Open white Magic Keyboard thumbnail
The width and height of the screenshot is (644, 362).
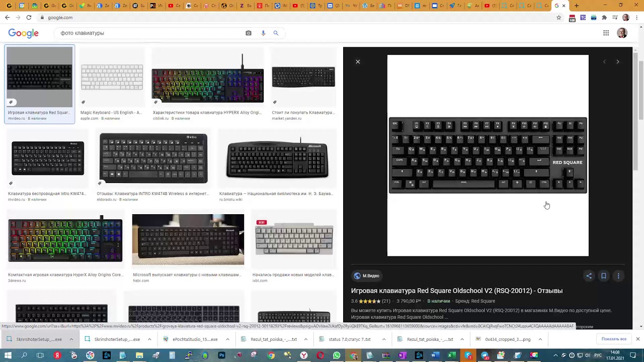[x=112, y=77]
